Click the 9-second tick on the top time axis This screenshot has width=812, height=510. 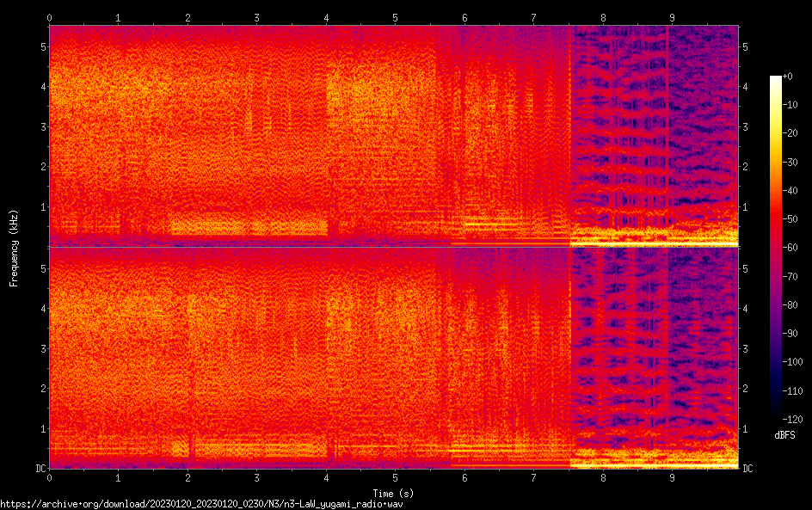point(672,17)
